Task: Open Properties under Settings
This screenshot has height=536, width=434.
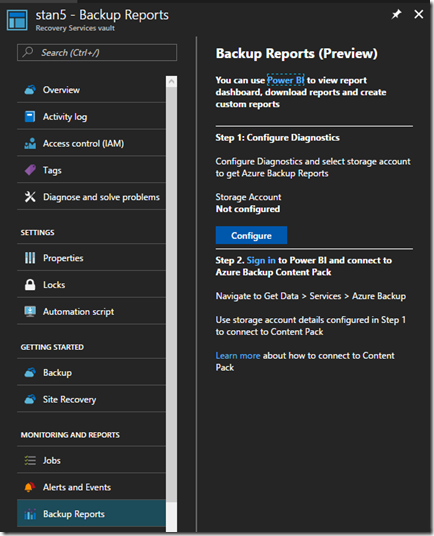Action: coord(92,258)
